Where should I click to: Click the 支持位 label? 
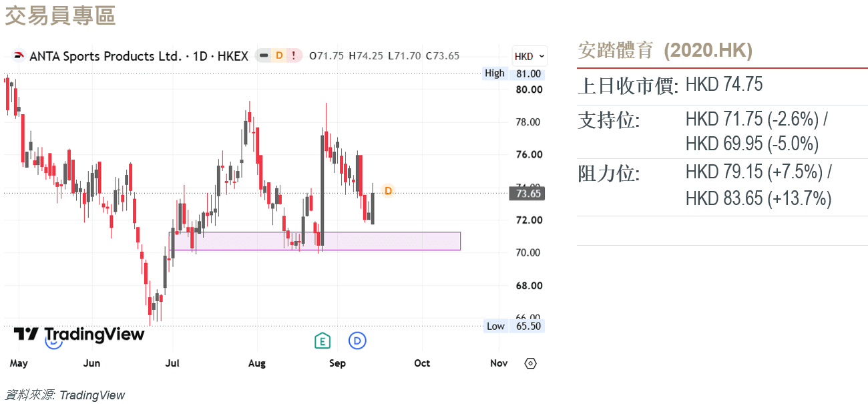[x=608, y=120]
